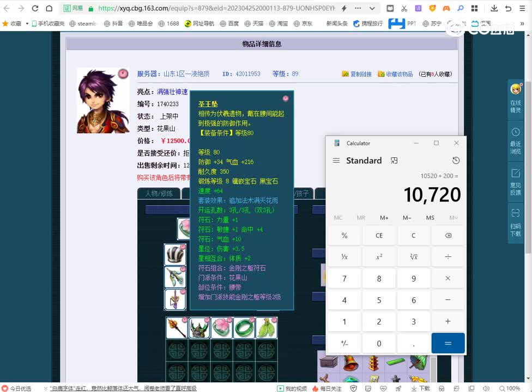Reload the page with refresh icon
Viewport: 532px width, 392px height.
point(35,9)
